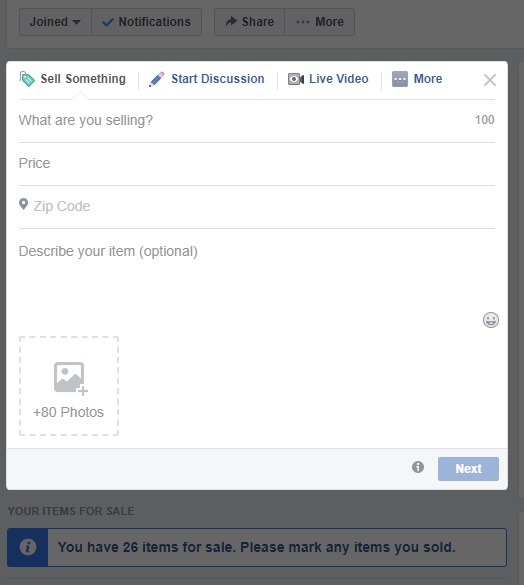Open the More options dropdown next to Share
This screenshot has height=585, width=524.
pyautogui.click(x=319, y=22)
